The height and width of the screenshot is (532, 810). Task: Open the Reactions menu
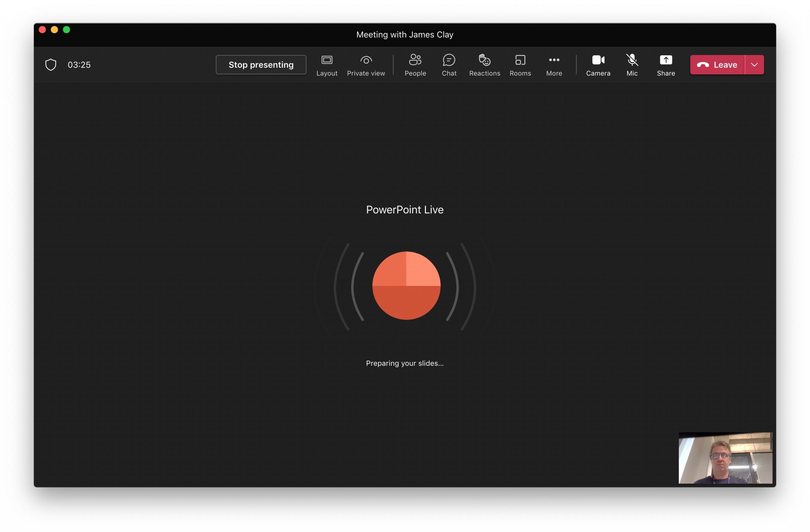(485, 65)
